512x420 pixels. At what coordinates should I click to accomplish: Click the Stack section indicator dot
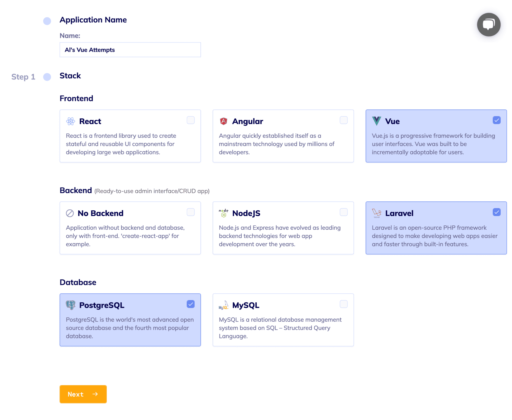pos(47,77)
